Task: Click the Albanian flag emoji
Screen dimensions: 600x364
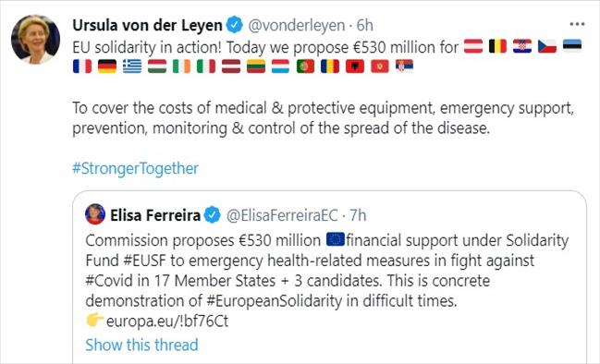Action: 355,67
